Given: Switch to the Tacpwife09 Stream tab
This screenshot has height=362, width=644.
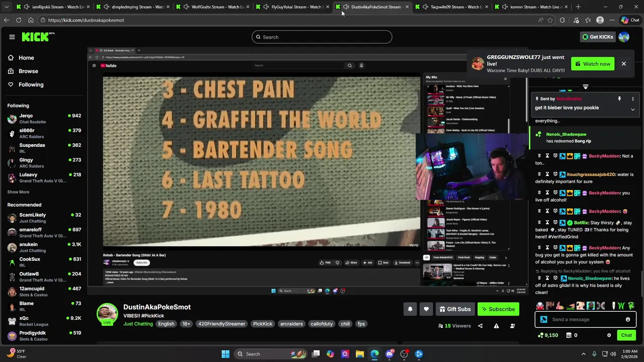Looking at the screenshot, I should point(452,7).
